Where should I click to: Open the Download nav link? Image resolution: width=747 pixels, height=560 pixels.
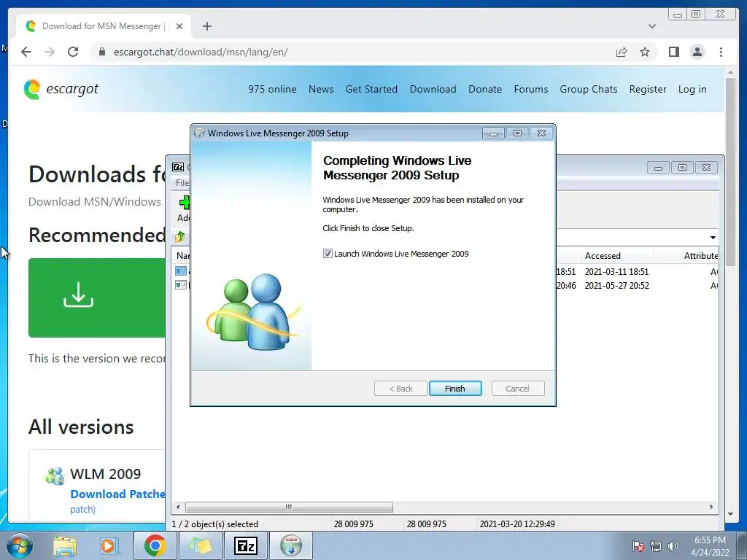[433, 89]
